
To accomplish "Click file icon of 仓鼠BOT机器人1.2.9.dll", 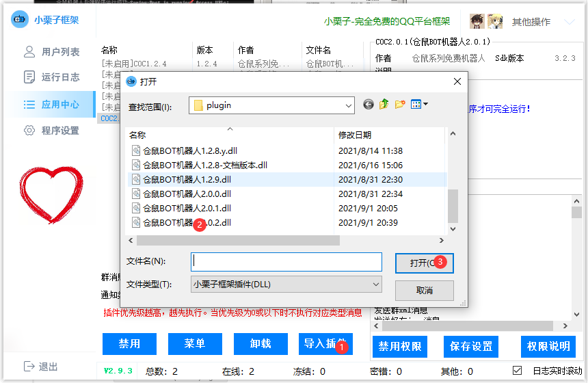I will tap(136, 180).
